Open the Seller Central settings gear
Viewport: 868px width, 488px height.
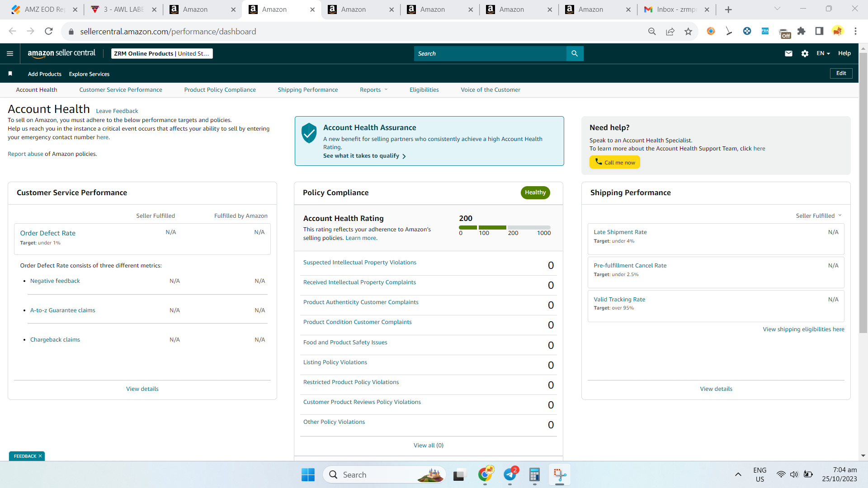(x=805, y=53)
